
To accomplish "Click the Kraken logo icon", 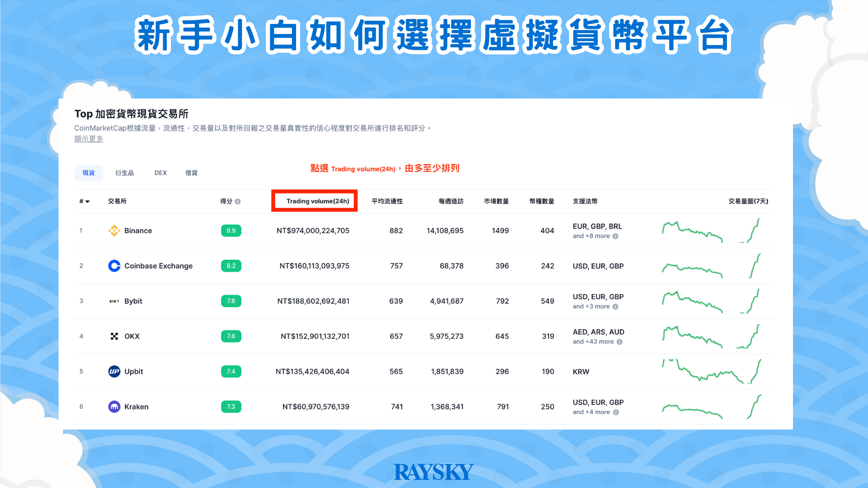I will click(x=114, y=407).
